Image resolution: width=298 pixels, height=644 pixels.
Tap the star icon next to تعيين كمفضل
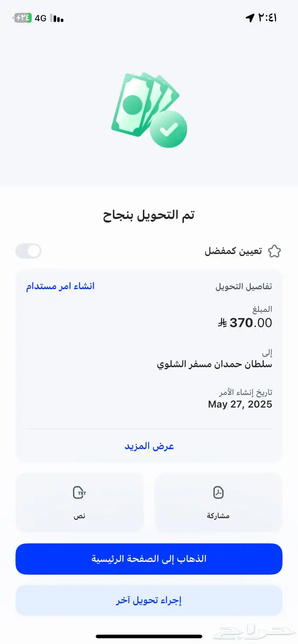coord(275,251)
